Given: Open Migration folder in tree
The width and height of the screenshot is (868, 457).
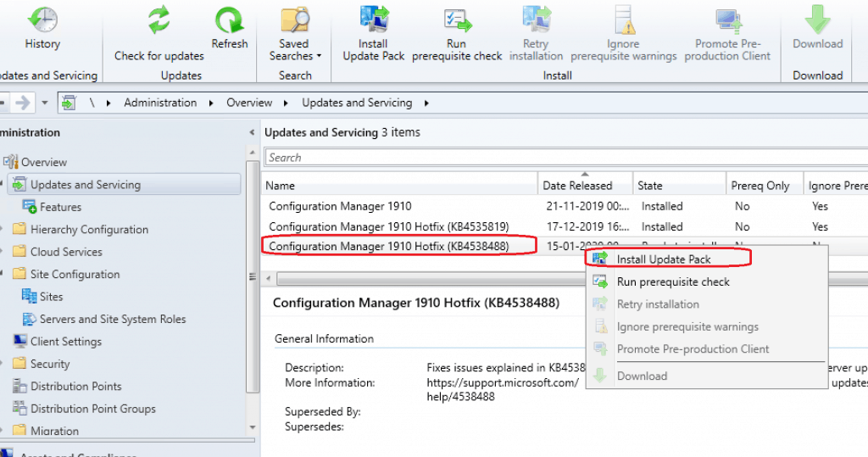Looking at the screenshot, I should click(x=54, y=431).
